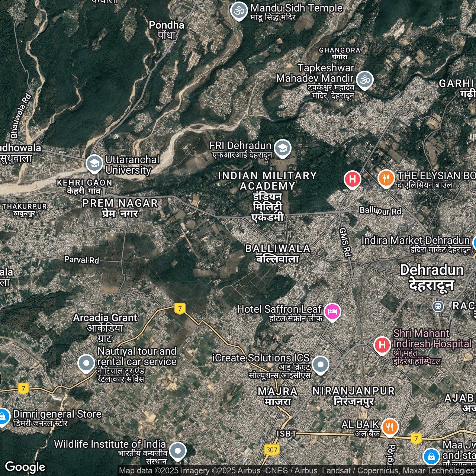Click the Dimri general Store shopping icon
The height and width of the screenshot is (476, 476).
[3, 416]
